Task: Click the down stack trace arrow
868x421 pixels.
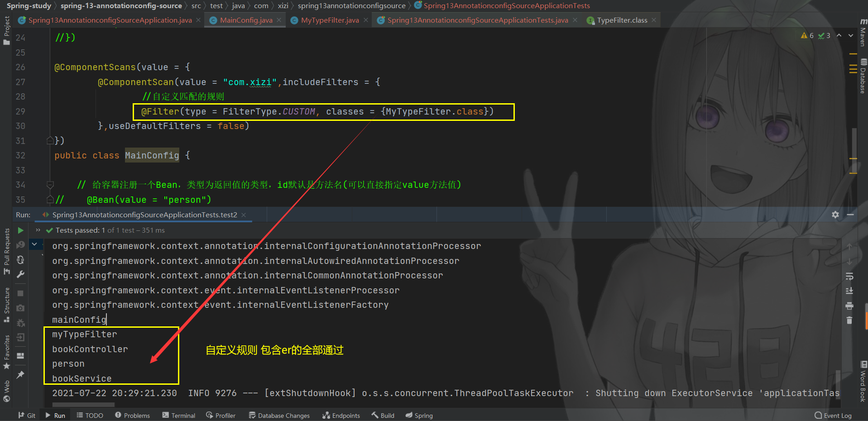Action: [x=849, y=261]
